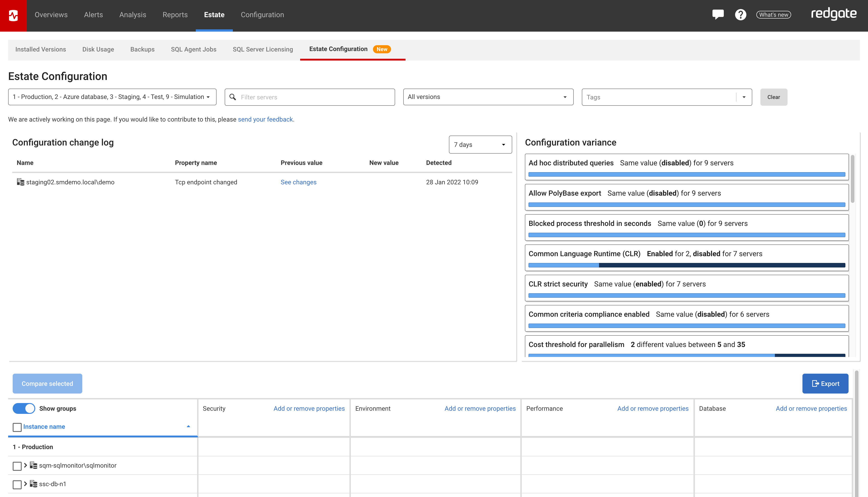Click the Export button
This screenshot has height=497, width=868.
(x=825, y=384)
